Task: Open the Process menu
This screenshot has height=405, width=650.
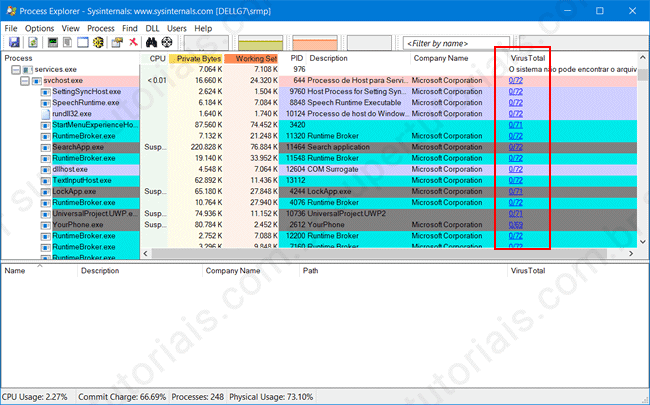Action: coord(100,29)
